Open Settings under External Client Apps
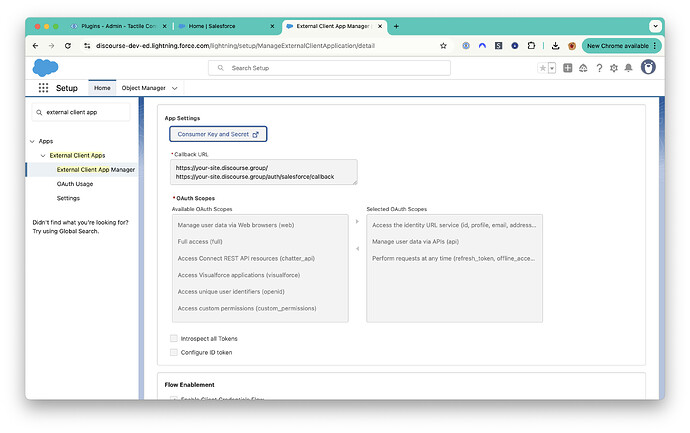 coord(68,198)
